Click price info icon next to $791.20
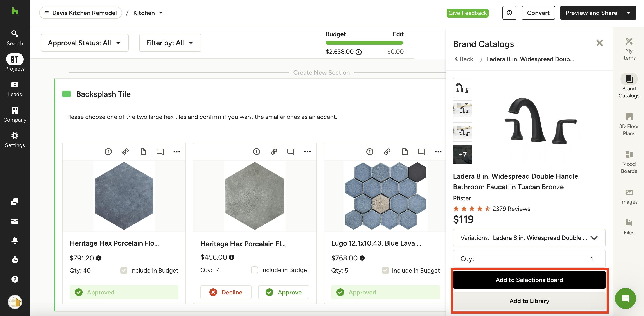The image size is (644, 316). 99,258
